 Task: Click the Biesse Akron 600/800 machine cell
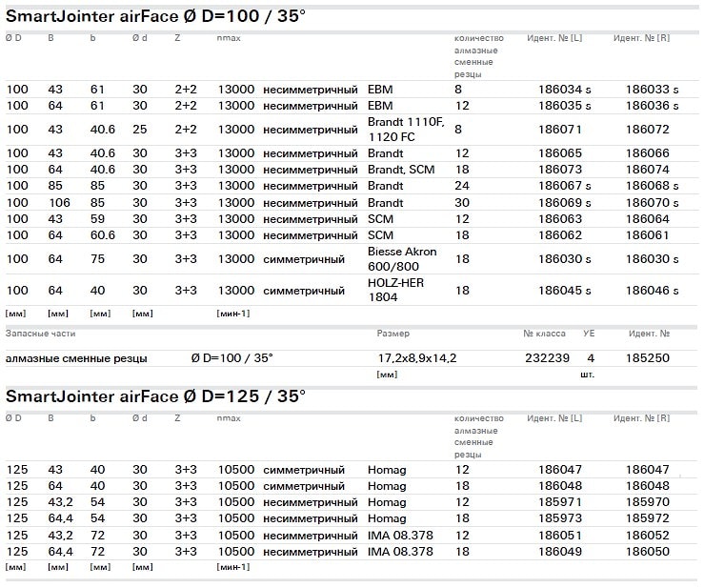393,259
